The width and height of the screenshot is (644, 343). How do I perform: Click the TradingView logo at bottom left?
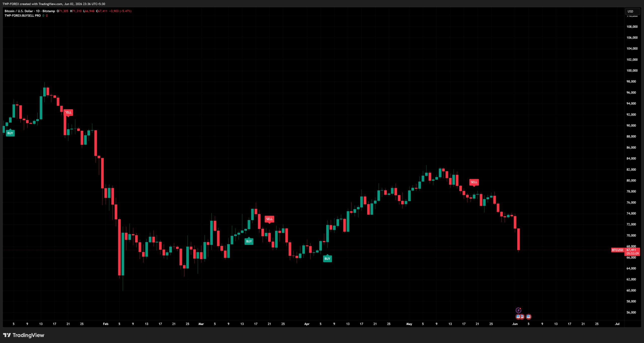point(23,335)
